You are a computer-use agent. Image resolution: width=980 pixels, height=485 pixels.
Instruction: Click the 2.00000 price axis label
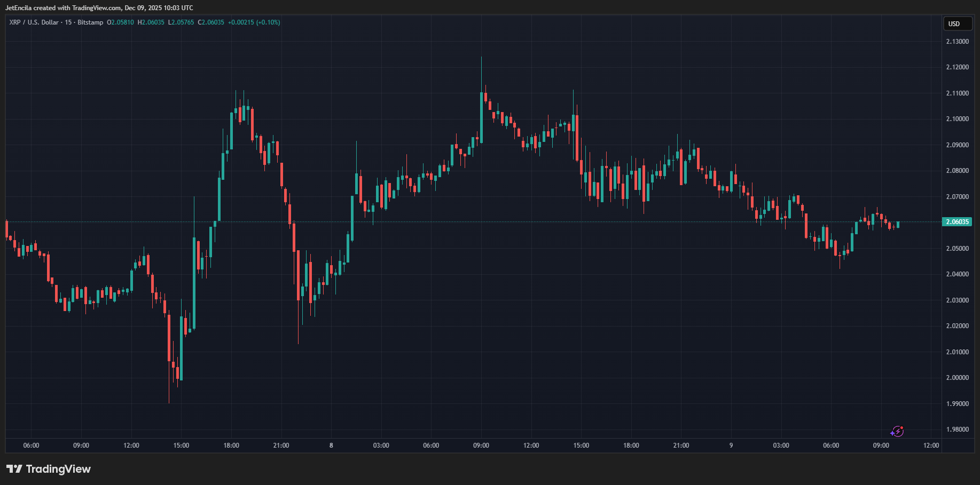(x=958, y=378)
